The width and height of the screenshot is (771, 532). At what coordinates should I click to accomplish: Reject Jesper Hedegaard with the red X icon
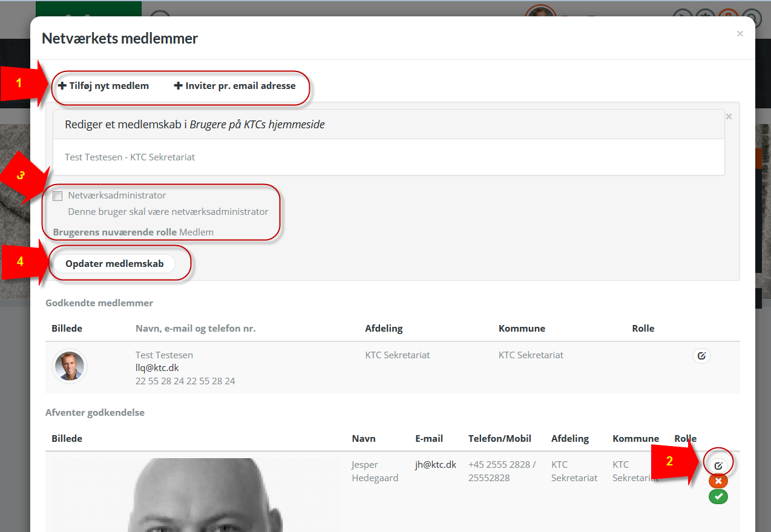tap(718, 481)
